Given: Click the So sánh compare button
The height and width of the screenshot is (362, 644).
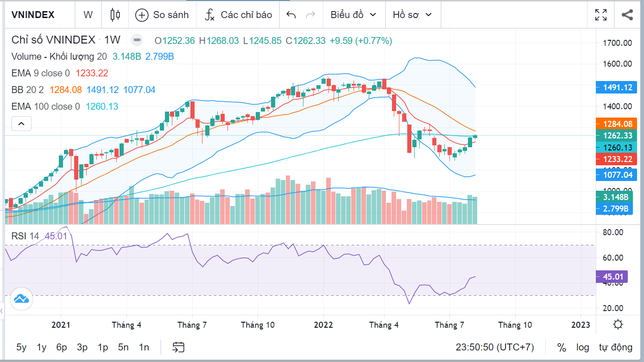Looking at the screenshot, I should (x=162, y=15).
